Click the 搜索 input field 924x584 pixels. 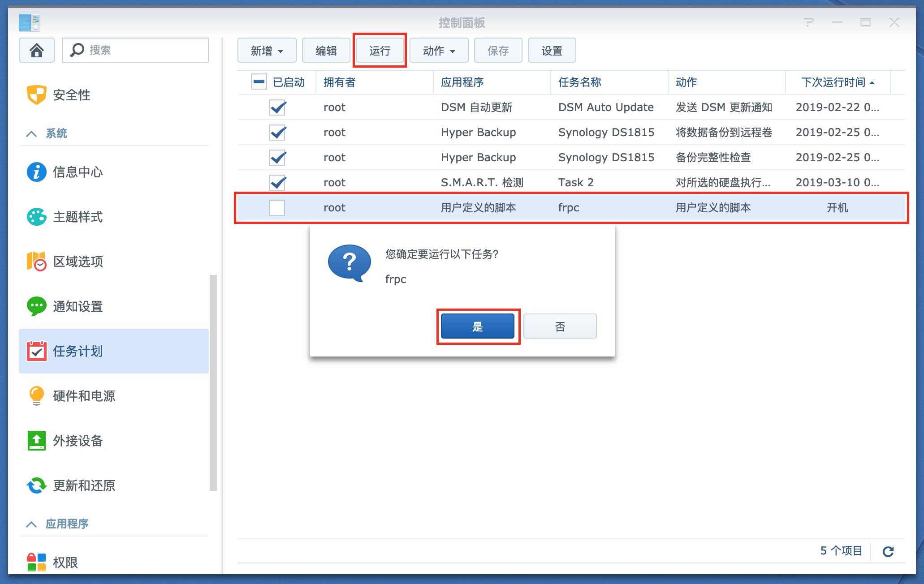click(135, 50)
